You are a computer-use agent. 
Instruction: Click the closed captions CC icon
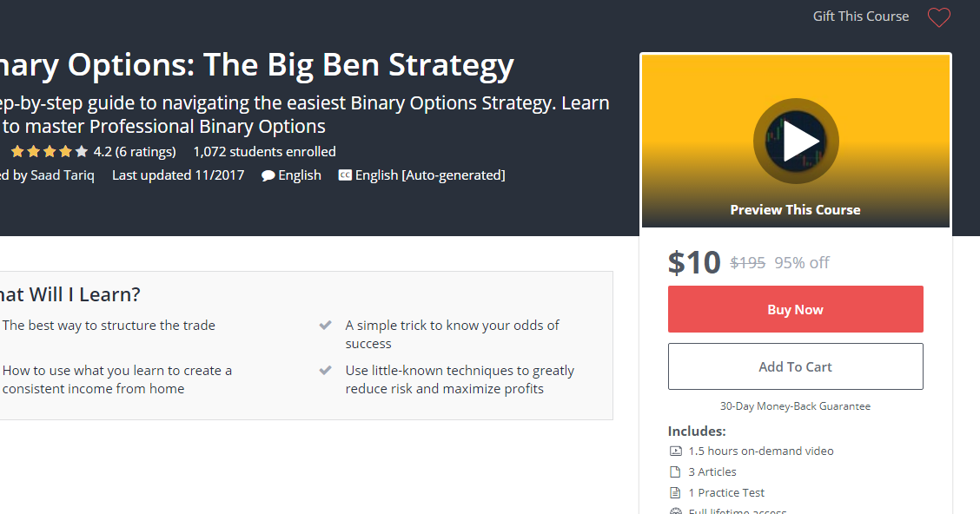click(345, 175)
